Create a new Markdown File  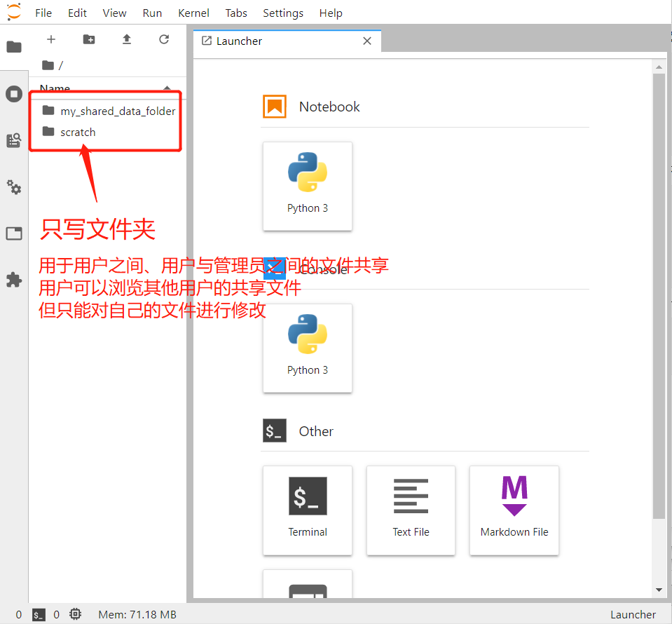(x=514, y=510)
